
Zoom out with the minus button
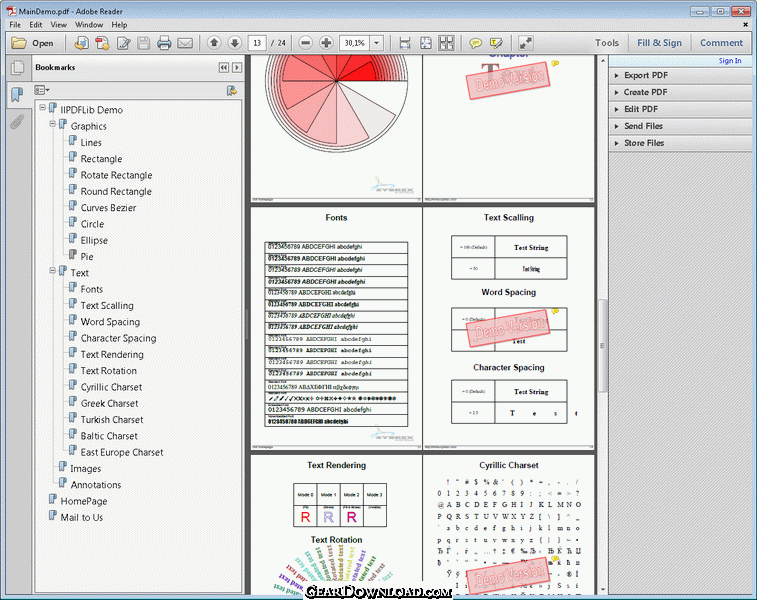click(305, 43)
